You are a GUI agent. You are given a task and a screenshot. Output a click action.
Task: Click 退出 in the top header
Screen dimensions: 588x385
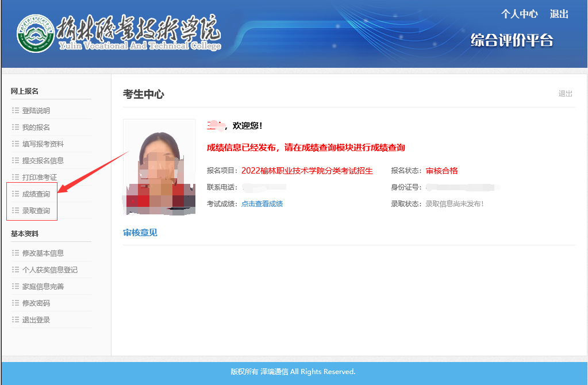coord(559,14)
